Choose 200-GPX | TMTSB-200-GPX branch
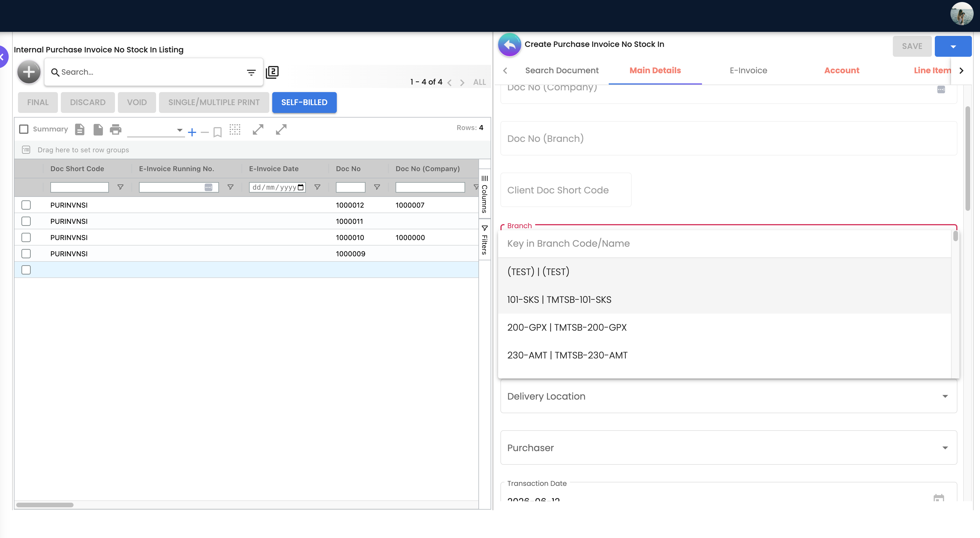980x538 pixels. 724,327
